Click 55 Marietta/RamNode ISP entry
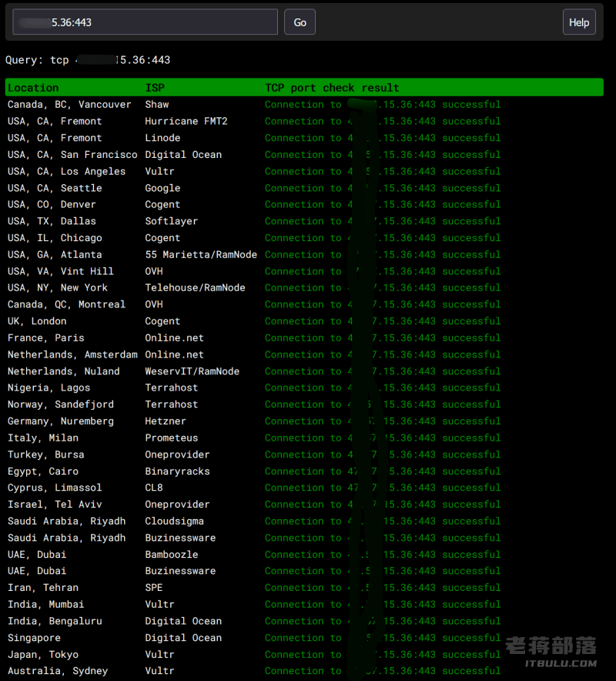The height and width of the screenshot is (681, 616). point(201,254)
